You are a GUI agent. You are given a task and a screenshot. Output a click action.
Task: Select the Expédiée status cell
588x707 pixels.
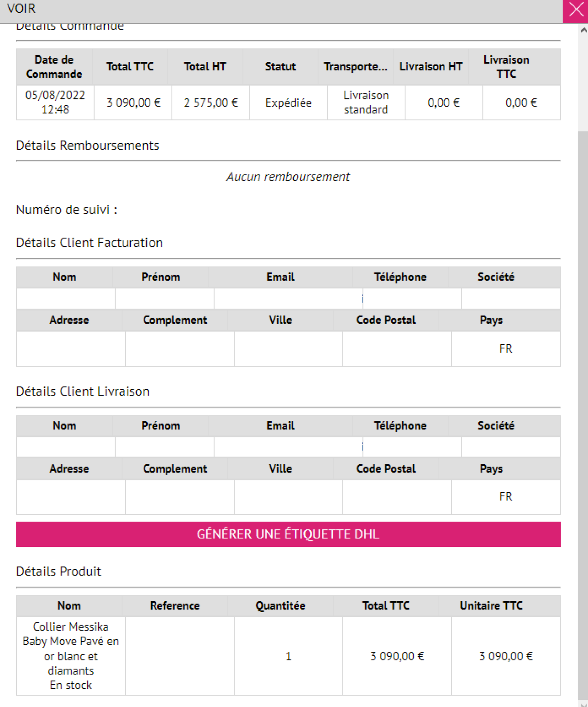288,103
